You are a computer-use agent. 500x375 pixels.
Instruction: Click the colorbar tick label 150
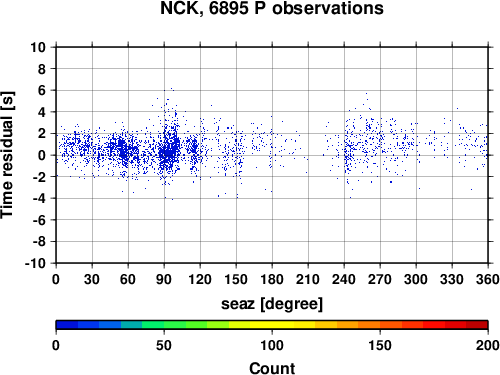pyautogui.click(x=380, y=345)
